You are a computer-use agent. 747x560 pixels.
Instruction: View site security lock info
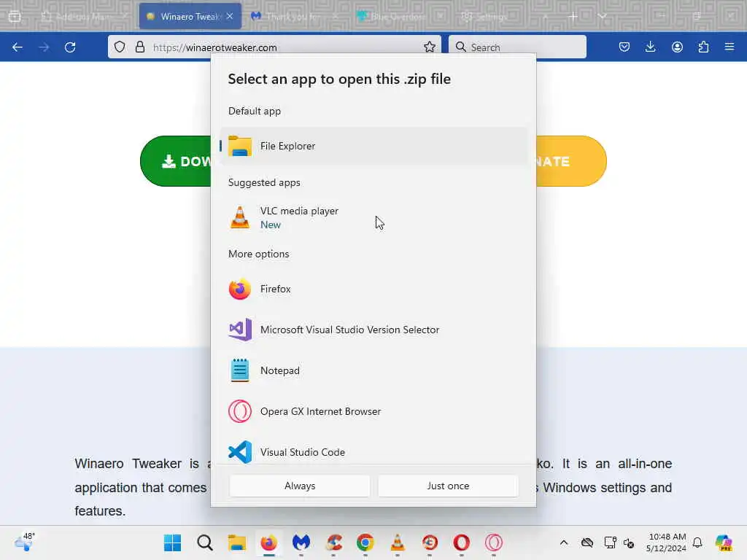click(139, 47)
